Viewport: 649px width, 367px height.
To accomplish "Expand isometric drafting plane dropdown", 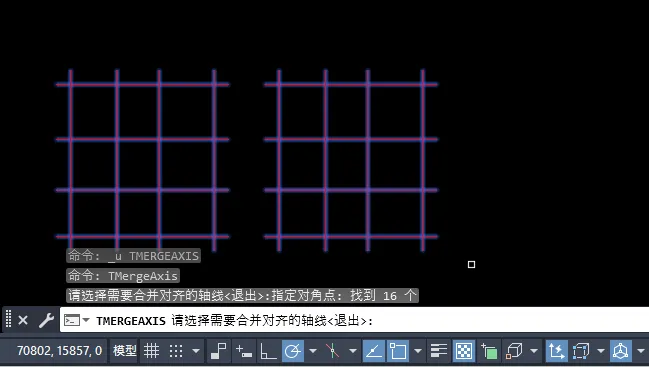I will click(353, 351).
